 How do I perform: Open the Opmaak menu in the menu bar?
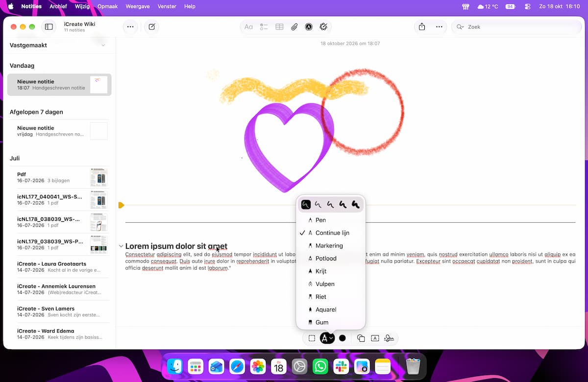point(107,6)
